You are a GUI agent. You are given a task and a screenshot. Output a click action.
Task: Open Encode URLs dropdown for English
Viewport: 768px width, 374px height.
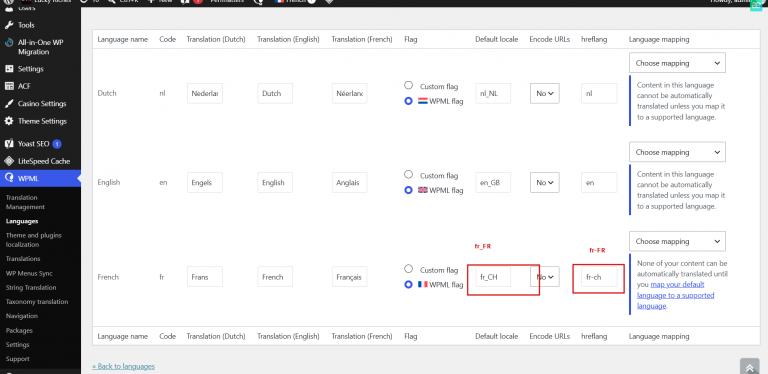545,183
